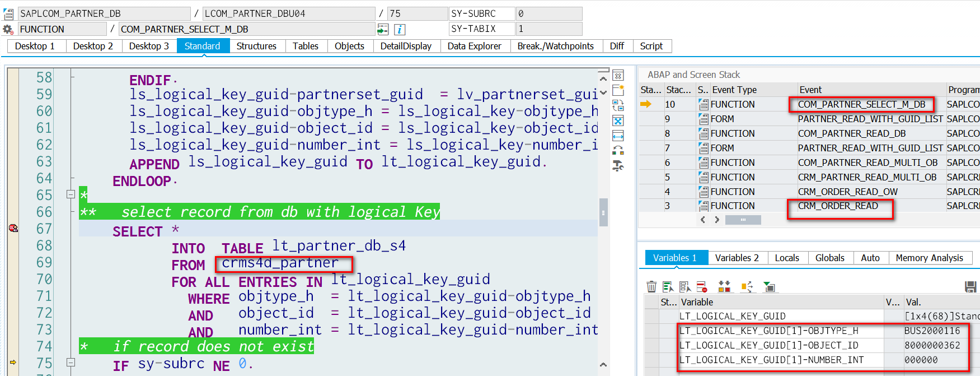Click the LCOM_PARTNER_DBU04 include field

click(x=289, y=13)
